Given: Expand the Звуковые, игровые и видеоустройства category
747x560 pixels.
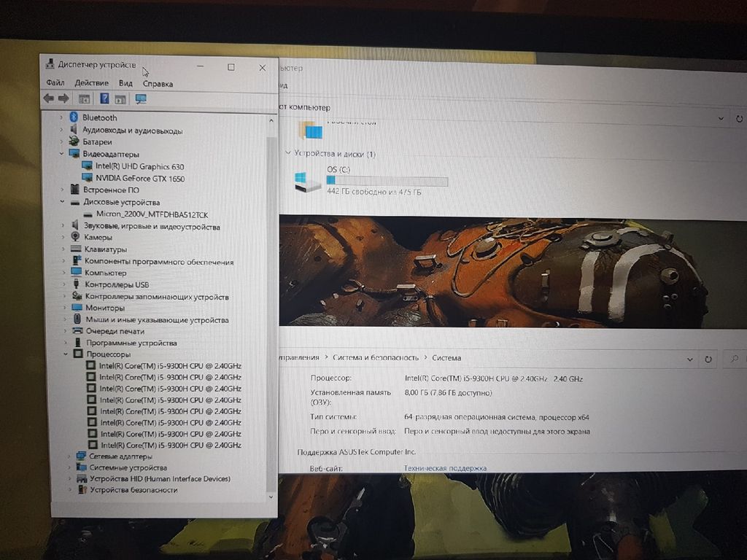Looking at the screenshot, I should tap(63, 225).
